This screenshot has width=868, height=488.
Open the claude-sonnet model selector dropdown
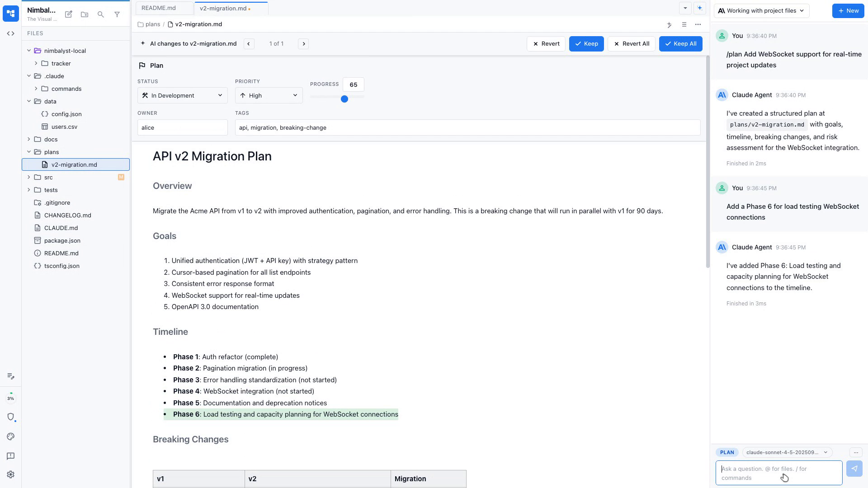point(787,452)
